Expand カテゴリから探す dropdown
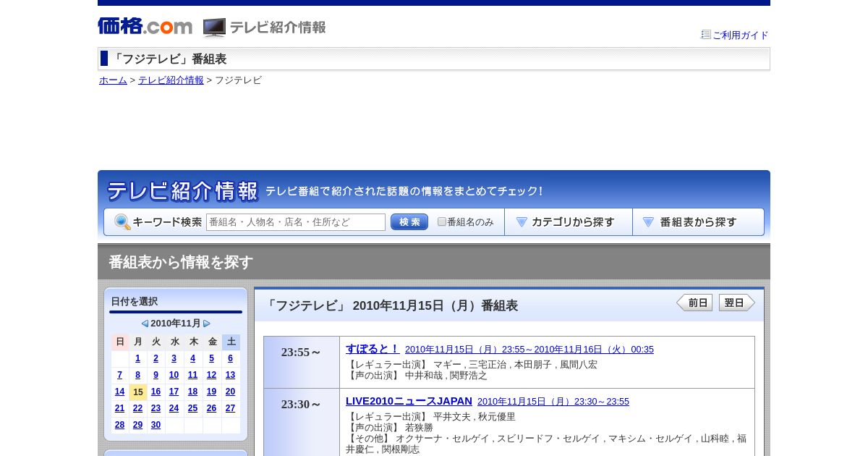The width and height of the screenshot is (868, 456). 569,222
